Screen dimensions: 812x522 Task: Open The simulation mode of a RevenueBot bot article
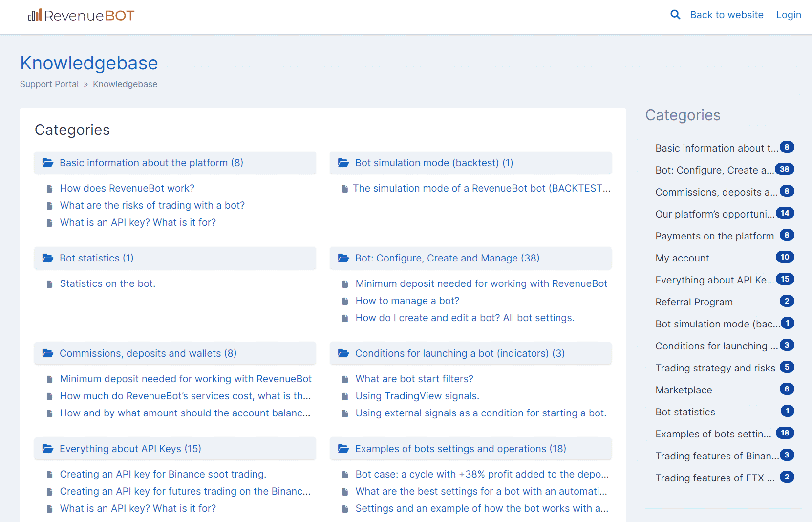[482, 188]
